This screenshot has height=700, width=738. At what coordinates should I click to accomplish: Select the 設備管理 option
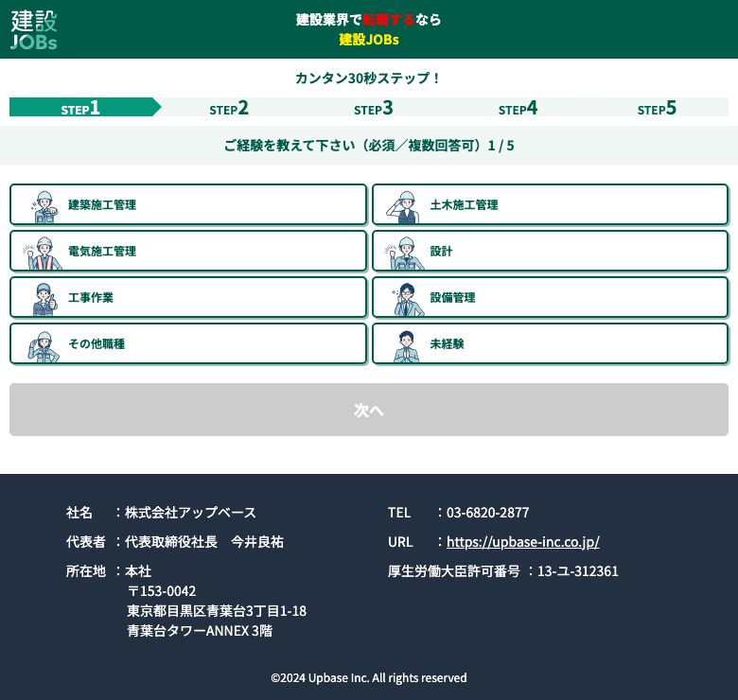point(551,297)
